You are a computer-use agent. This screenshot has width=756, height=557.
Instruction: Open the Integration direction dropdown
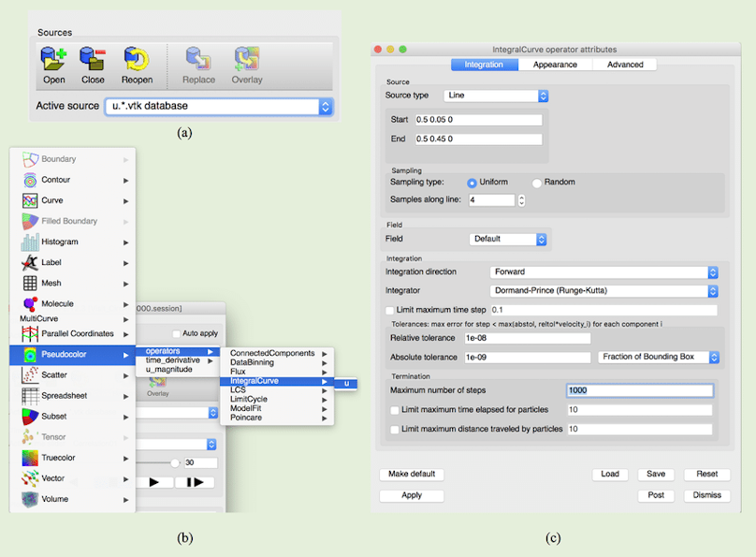click(x=604, y=272)
